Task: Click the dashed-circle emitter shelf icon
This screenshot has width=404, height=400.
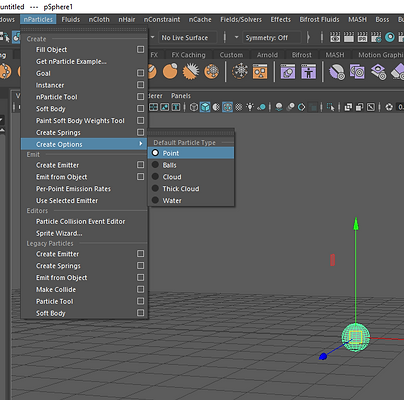Action: pyautogui.click(x=239, y=71)
